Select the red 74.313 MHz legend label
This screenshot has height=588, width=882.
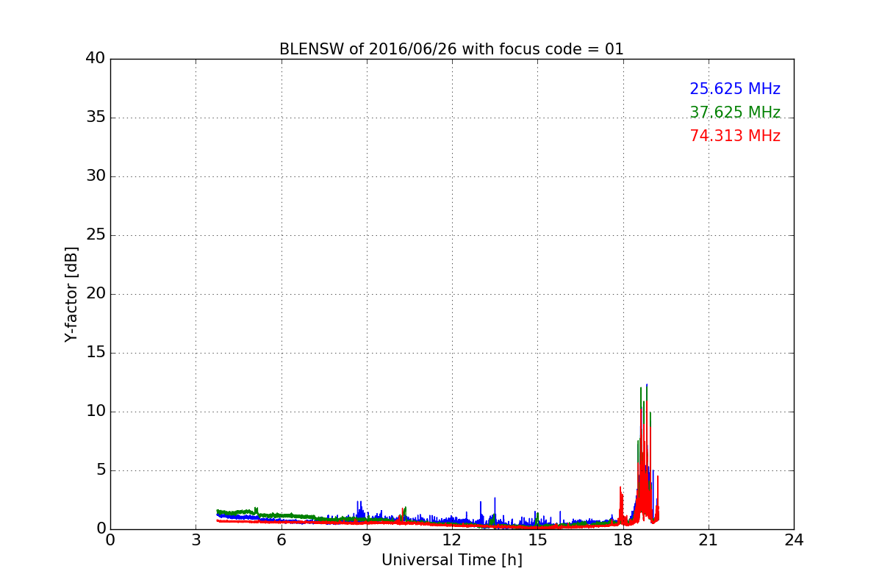pos(735,136)
